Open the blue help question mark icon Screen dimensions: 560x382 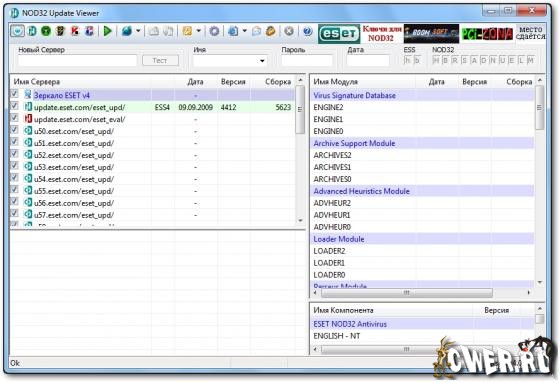pos(308,31)
